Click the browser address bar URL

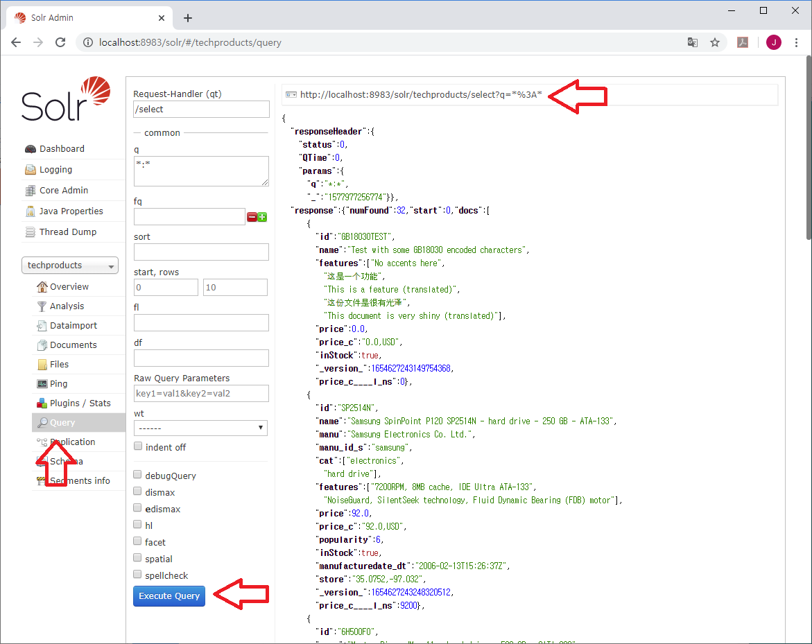[190, 42]
